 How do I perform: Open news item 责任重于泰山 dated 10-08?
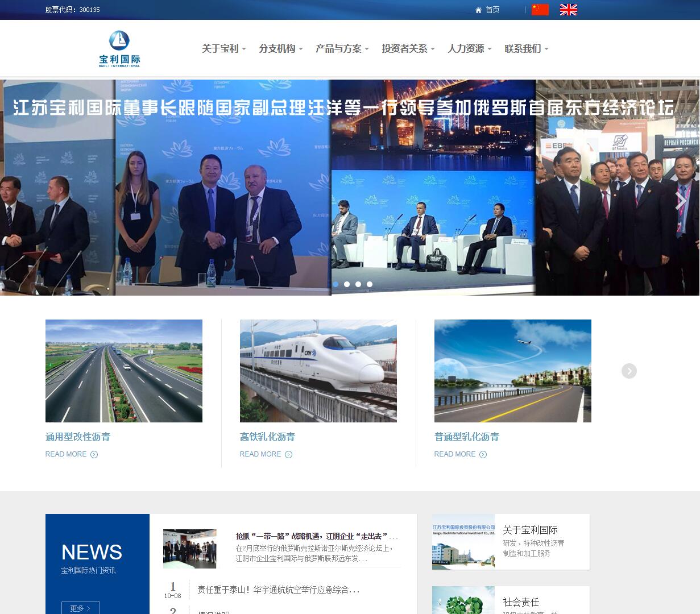pyautogui.click(x=279, y=590)
